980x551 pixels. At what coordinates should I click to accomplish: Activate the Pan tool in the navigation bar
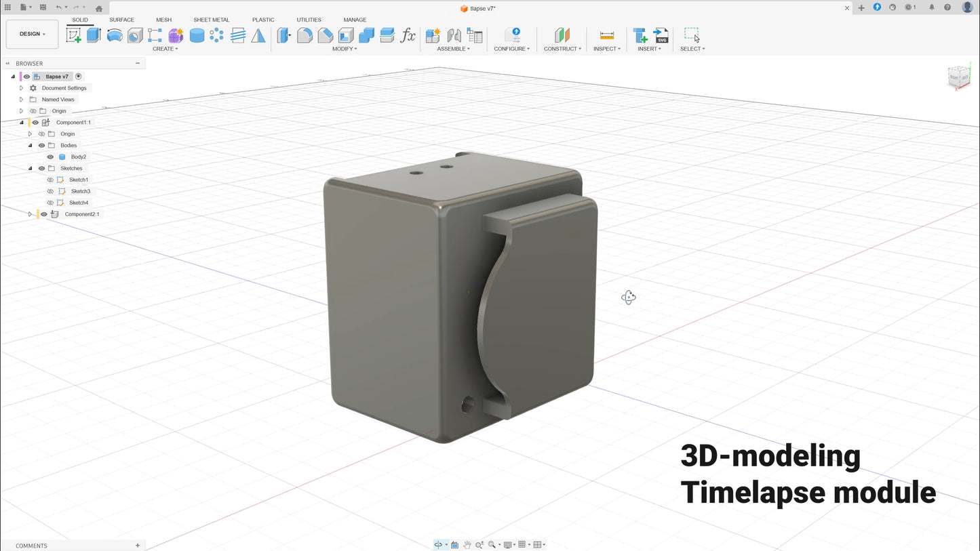coord(467,544)
